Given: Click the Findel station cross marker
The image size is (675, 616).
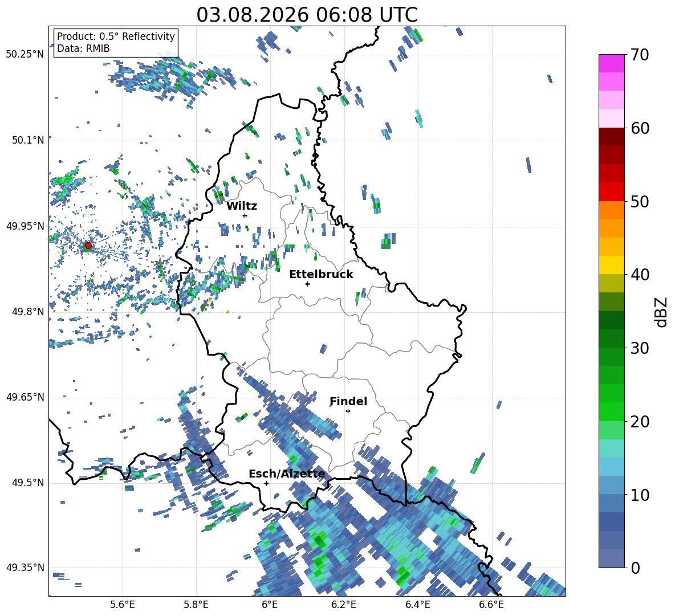Looking at the screenshot, I should coord(348,411).
